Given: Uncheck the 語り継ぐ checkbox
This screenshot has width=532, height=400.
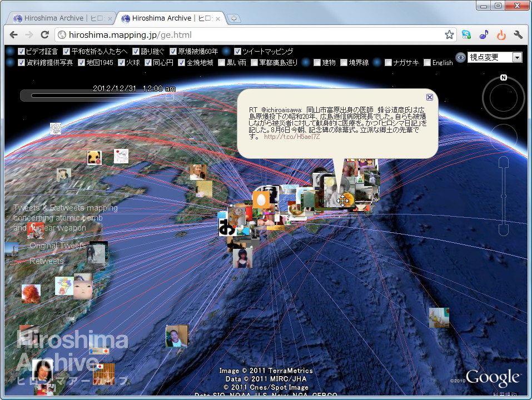Looking at the screenshot, I should point(136,52).
